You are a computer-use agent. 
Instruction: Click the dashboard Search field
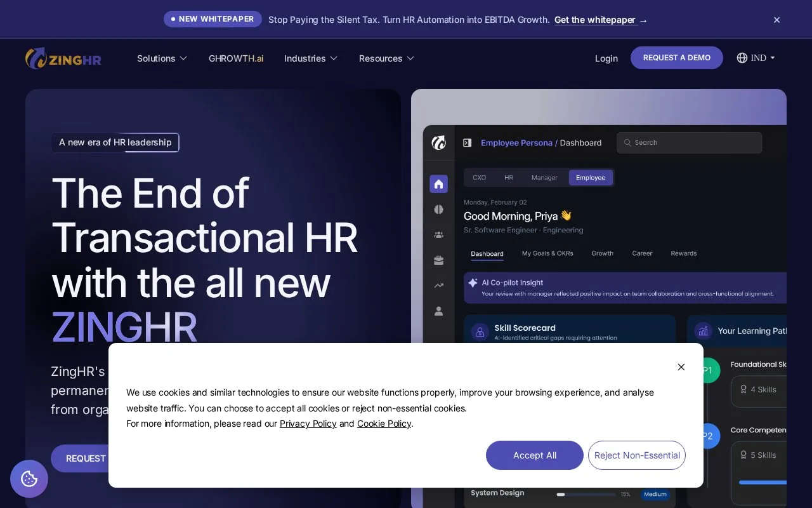(690, 143)
